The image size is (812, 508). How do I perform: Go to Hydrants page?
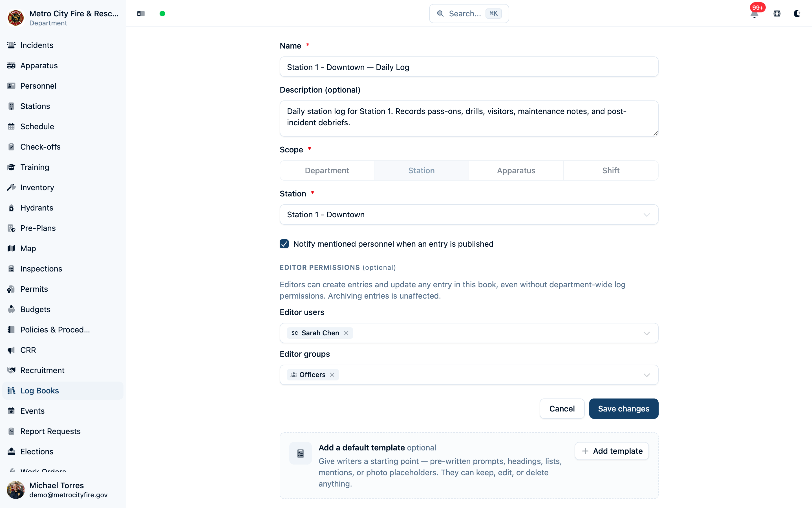point(63,208)
